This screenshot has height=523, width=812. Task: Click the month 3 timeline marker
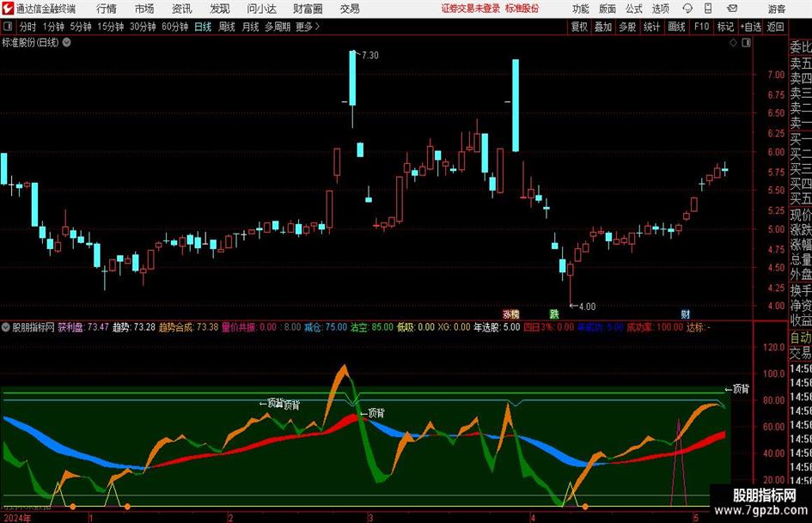(x=370, y=518)
